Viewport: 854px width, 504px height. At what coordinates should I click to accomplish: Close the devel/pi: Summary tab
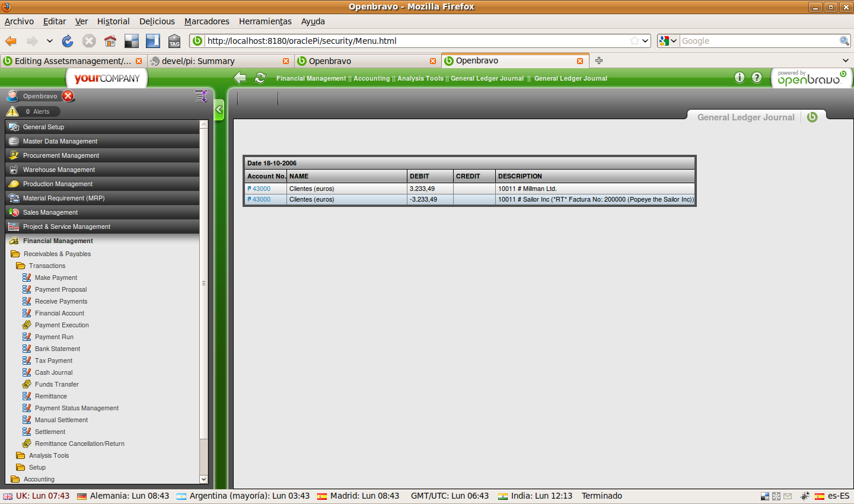(x=286, y=61)
